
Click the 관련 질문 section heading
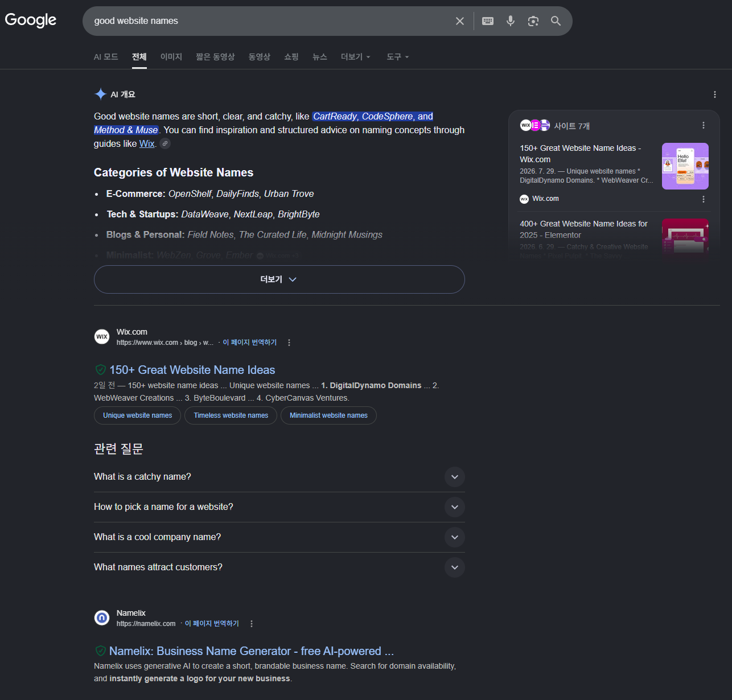118,449
